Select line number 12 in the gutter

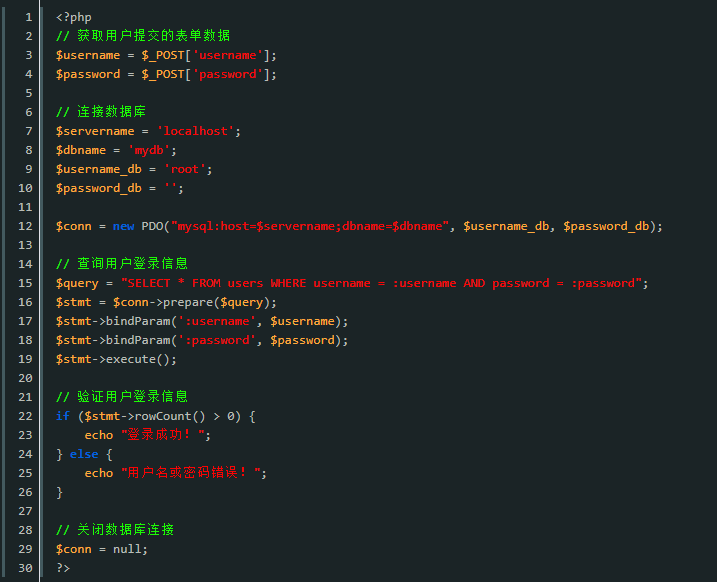(x=25, y=226)
